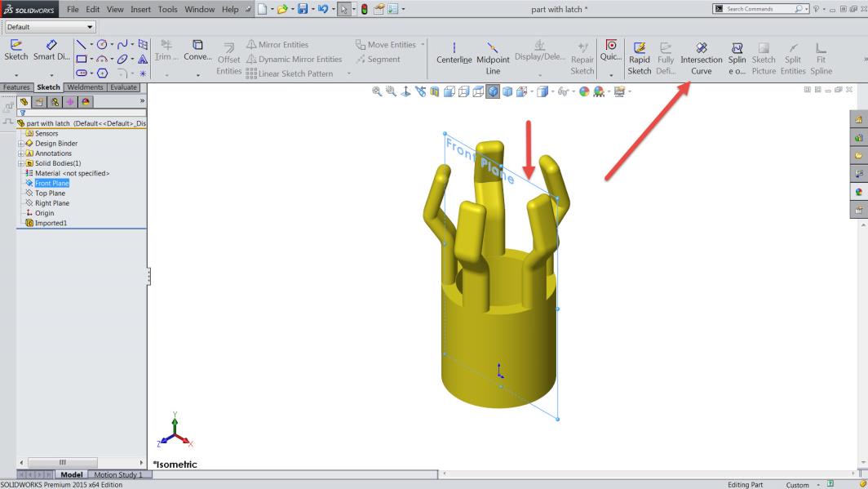Select Top Plane in feature tree
This screenshot has height=489, width=868.
(x=50, y=193)
